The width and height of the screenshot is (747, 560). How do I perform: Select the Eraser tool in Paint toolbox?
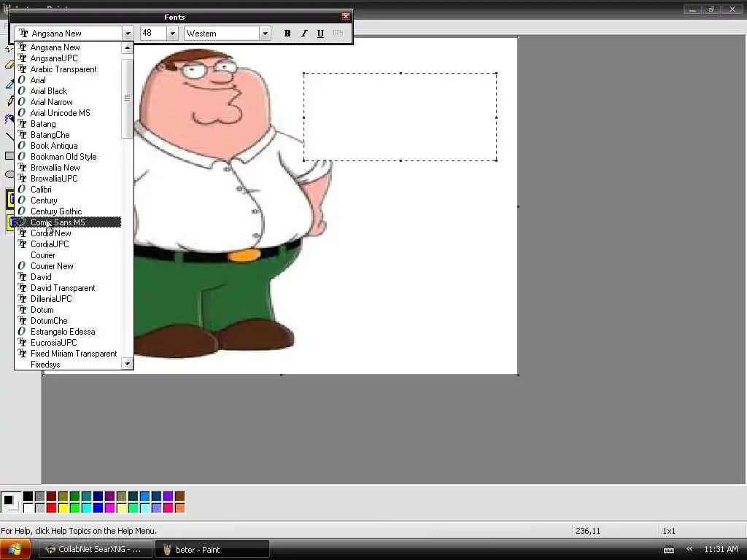9,65
